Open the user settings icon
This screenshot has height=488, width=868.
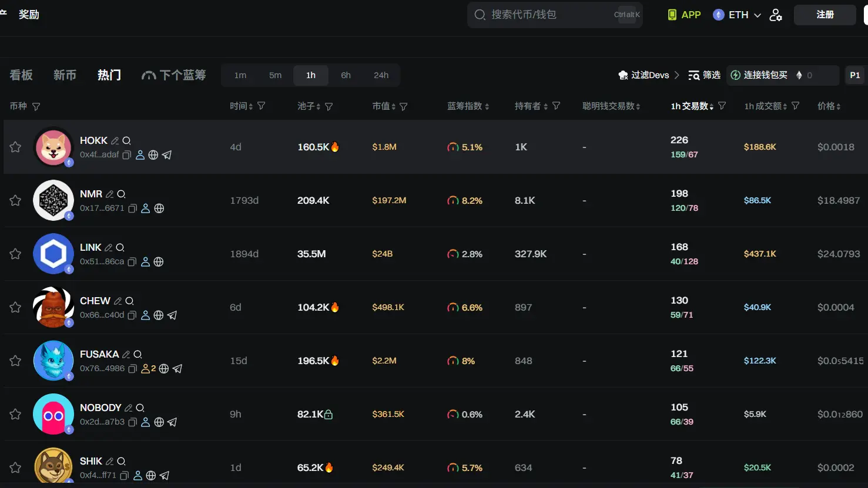tap(776, 15)
